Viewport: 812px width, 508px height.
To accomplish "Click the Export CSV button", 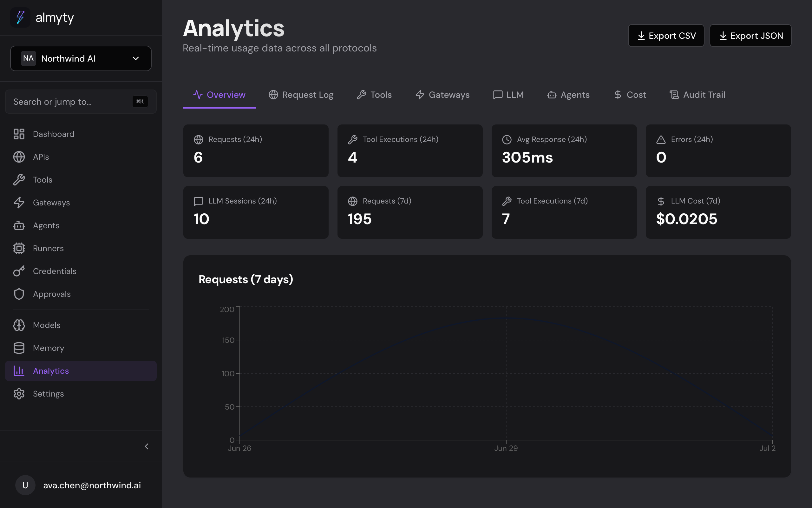I will point(666,36).
